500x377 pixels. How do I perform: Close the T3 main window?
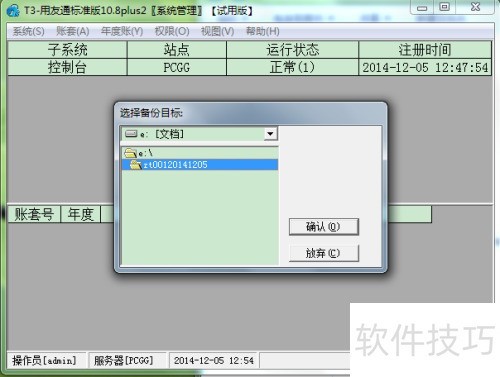pyautogui.click(x=475, y=7)
